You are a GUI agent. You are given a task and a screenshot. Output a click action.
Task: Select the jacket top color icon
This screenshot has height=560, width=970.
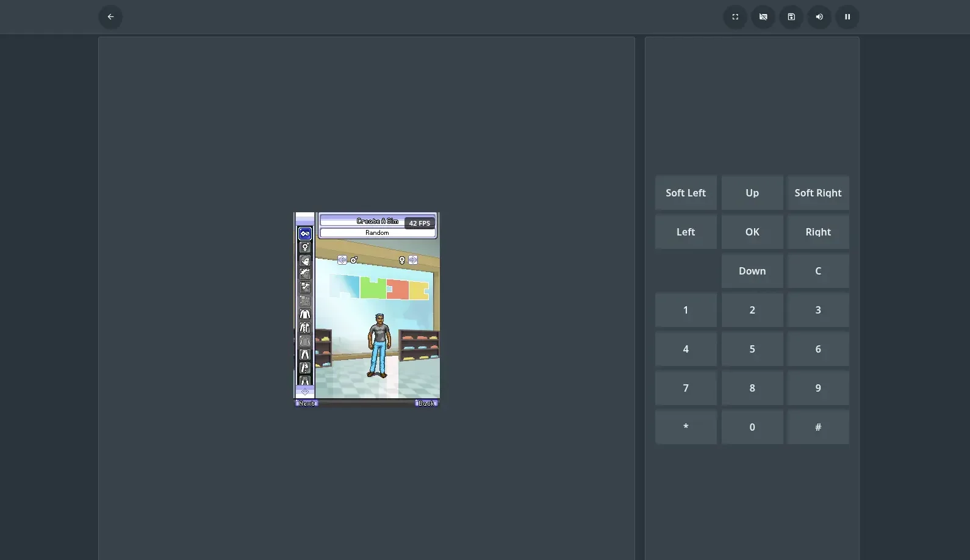point(305,327)
